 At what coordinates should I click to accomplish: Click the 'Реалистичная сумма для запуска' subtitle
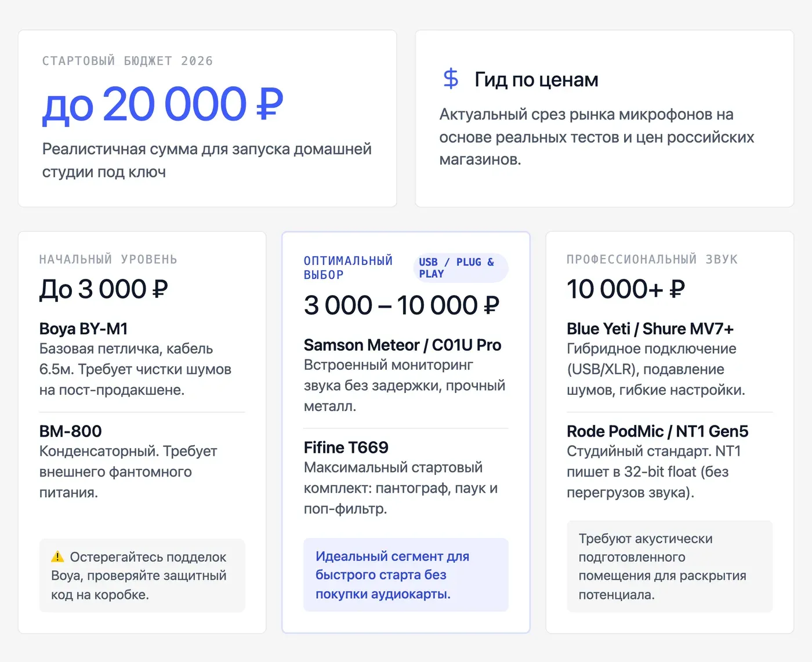coord(207,161)
